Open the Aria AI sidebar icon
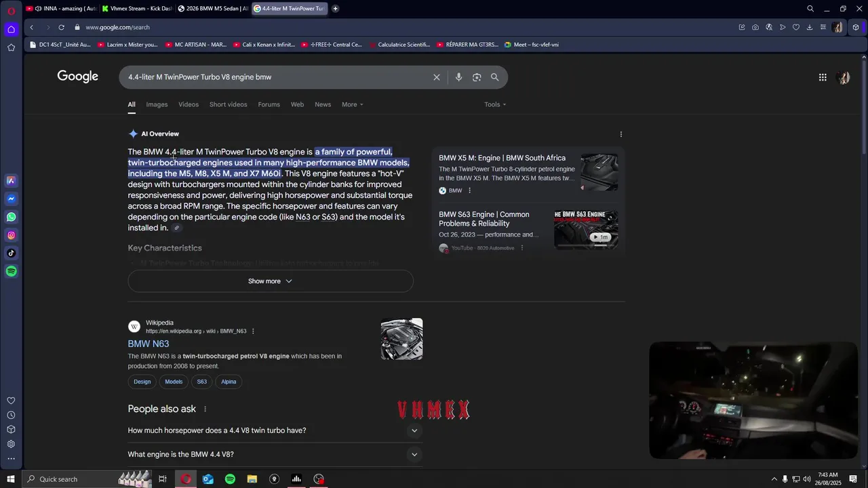The image size is (868, 488). coord(11,180)
